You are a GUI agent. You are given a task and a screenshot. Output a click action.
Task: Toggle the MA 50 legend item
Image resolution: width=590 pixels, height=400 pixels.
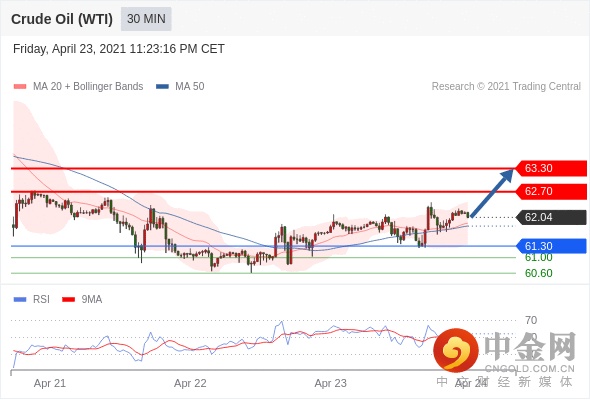coord(180,87)
